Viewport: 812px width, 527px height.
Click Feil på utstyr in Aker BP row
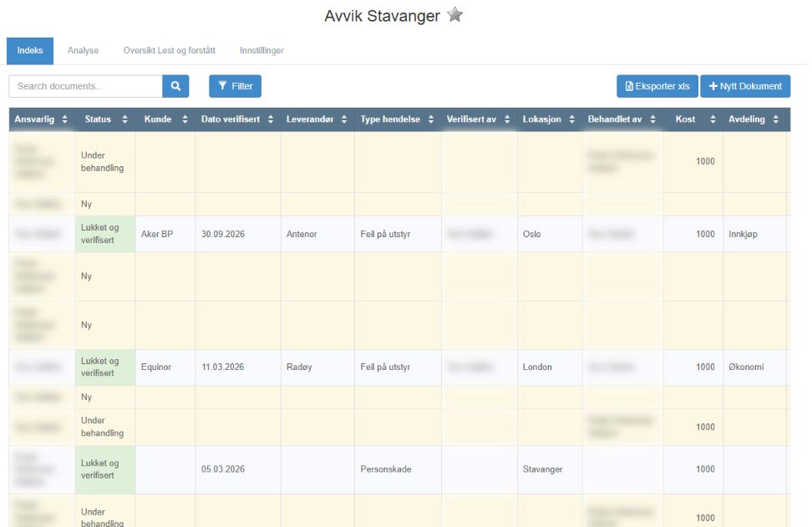click(x=385, y=234)
